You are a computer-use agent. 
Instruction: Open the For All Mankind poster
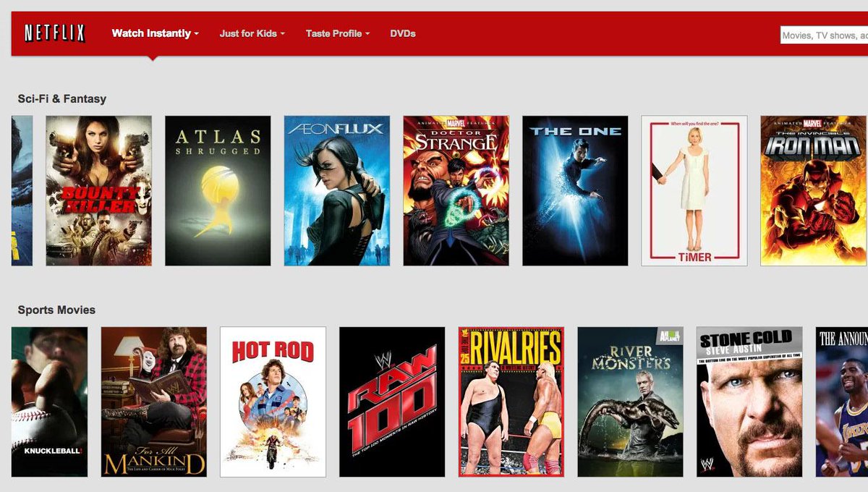[154, 402]
